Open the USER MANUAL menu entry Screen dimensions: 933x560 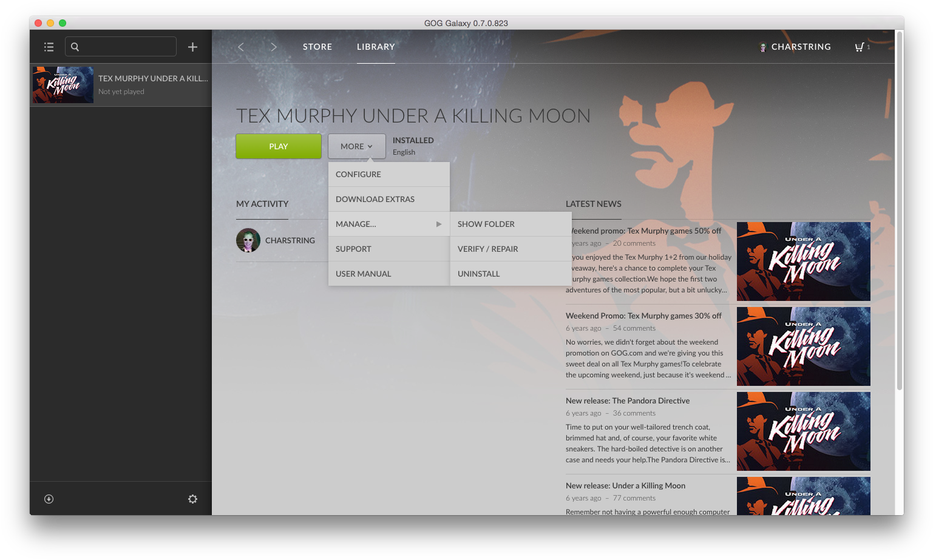click(389, 274)
